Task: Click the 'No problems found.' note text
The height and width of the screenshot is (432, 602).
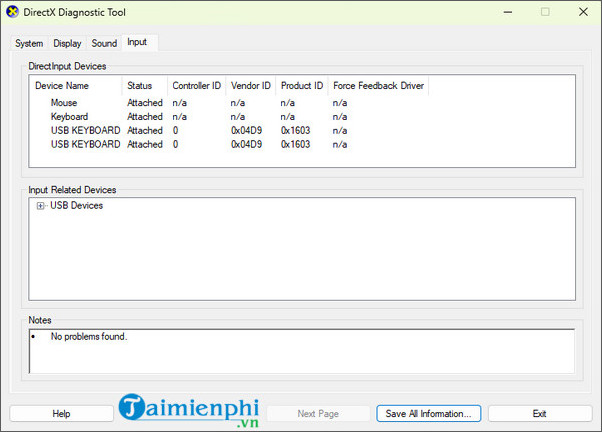Action: click(89, 336)
